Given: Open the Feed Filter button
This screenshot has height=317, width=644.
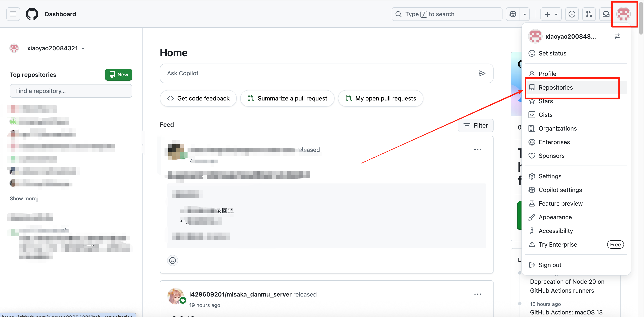Looking at the screenshot, I should tap(475, 125).
